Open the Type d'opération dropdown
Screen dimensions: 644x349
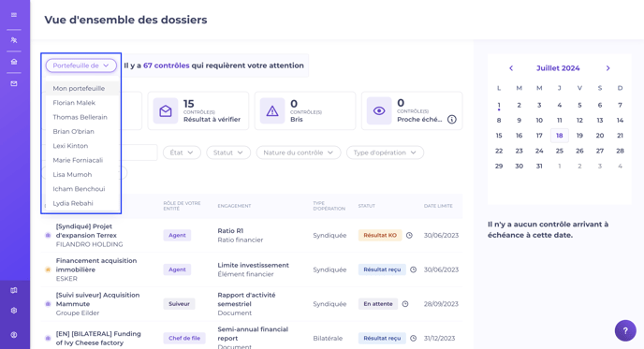385,153
